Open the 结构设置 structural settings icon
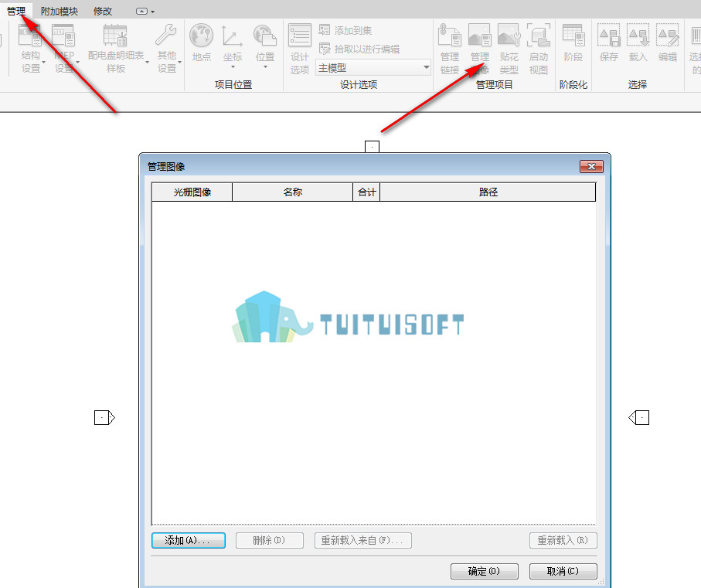This screenshot has width=701, height=588. pos(30,49)
